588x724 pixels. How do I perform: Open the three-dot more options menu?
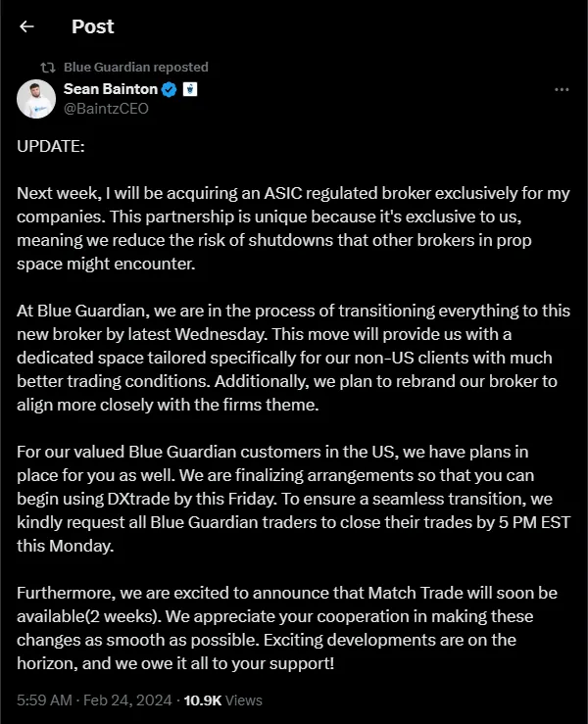pos(562,89)
